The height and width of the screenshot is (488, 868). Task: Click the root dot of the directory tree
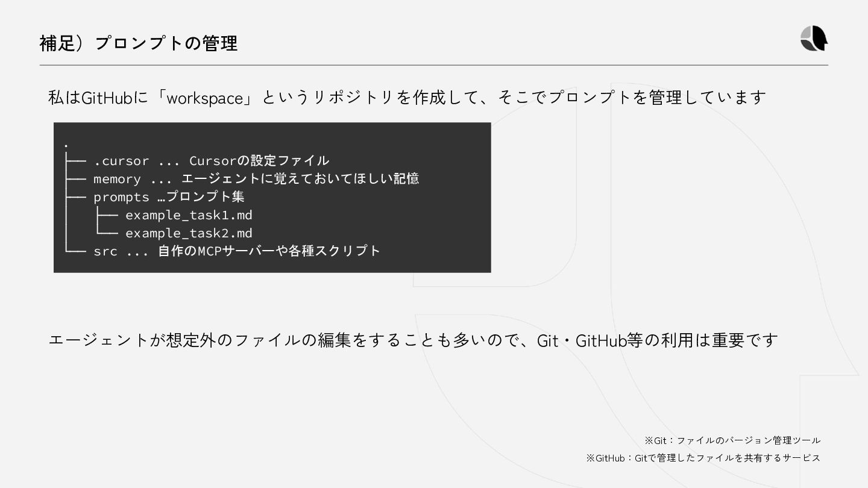pos(66,145)
